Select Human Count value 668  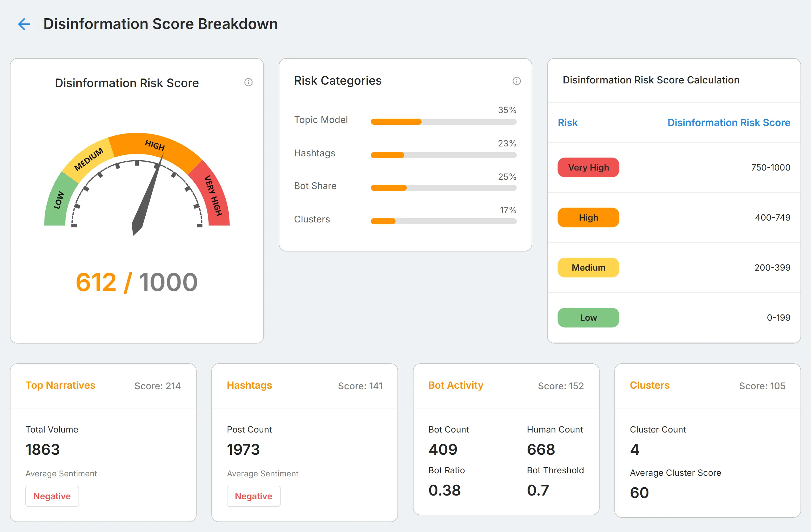click(x=541, y=450)
